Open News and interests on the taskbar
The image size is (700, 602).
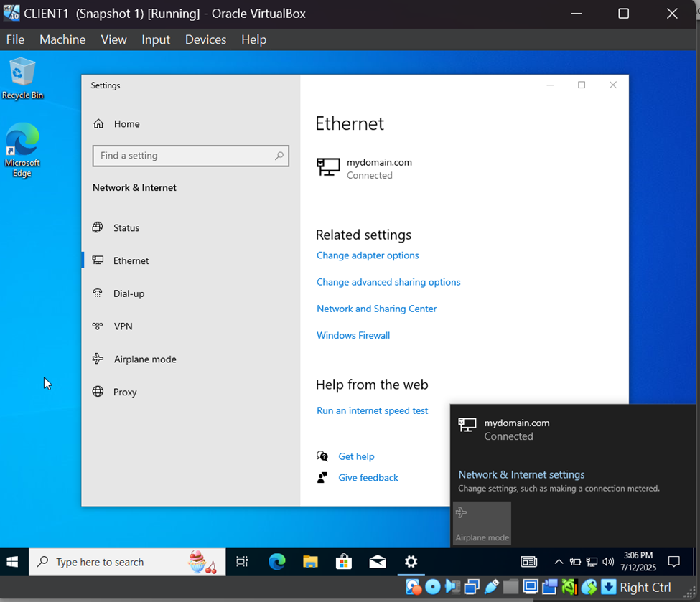(528, 562)
